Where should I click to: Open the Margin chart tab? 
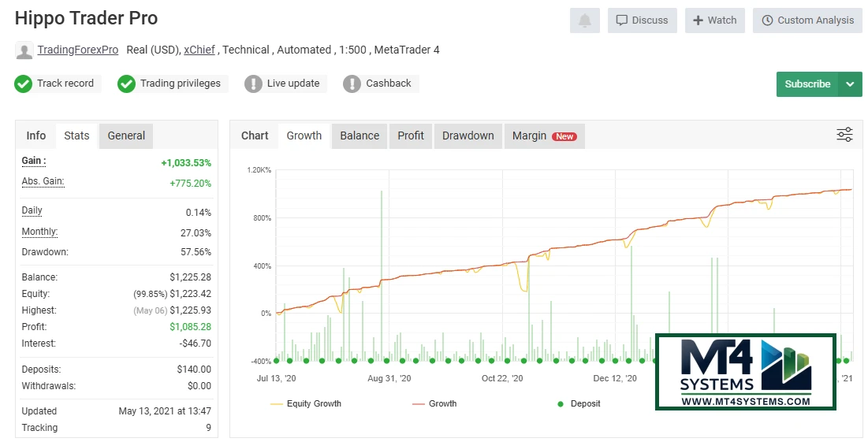click(x=543, y=136)
